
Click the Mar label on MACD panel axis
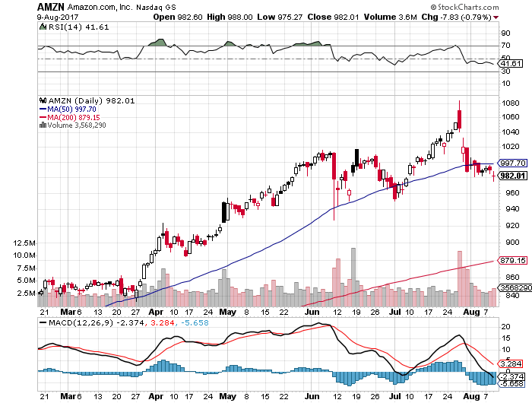[x=68, y=396]
